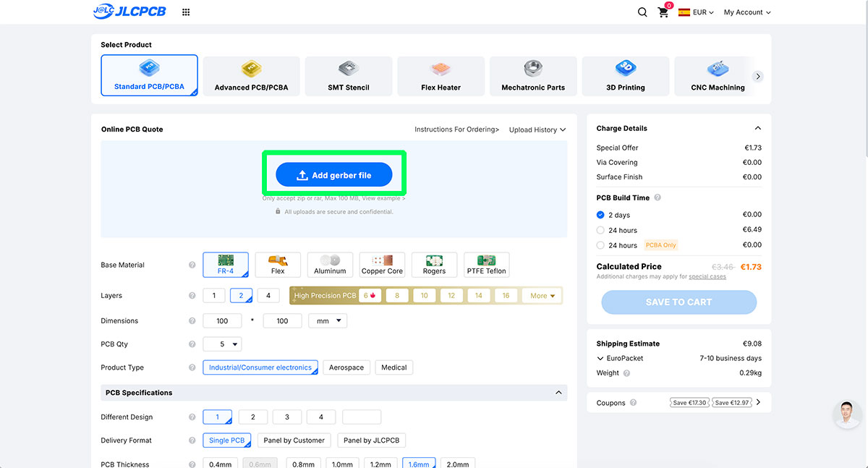Choose 6 layers high precision
Screen dimensions: 868x468
(x=370, y=295)
